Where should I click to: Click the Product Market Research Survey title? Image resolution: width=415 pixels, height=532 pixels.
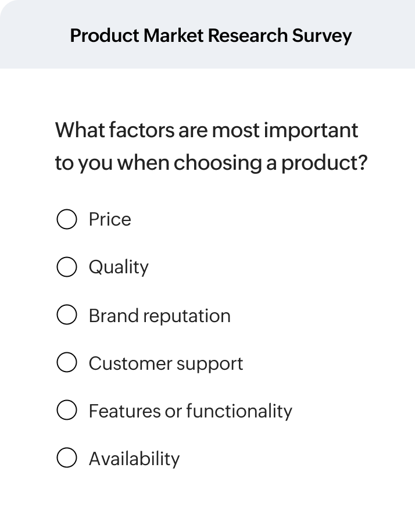tap(210, 35)
